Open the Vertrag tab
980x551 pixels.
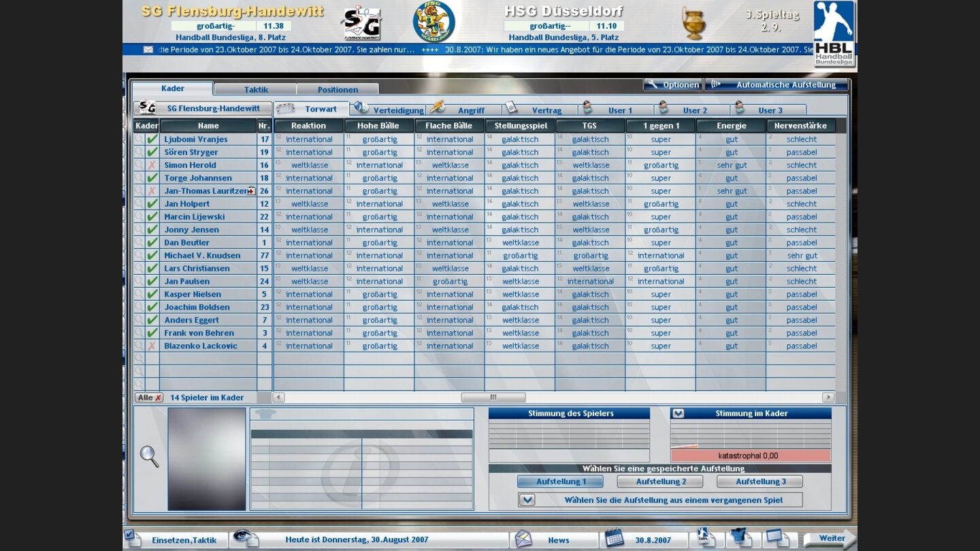(541, 110)
